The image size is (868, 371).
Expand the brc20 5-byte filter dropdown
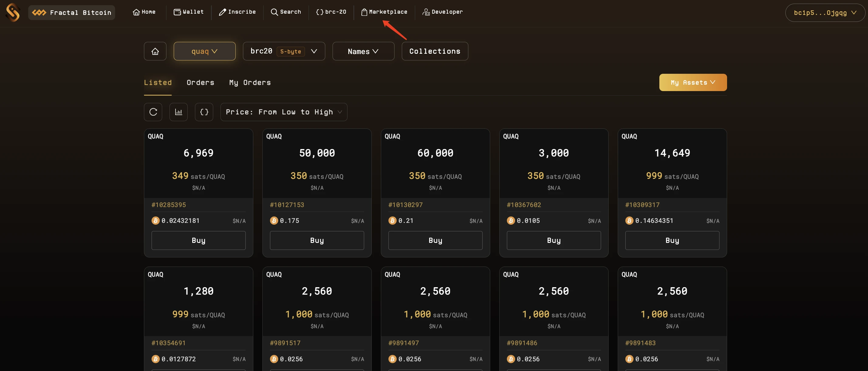click(314, 51)
